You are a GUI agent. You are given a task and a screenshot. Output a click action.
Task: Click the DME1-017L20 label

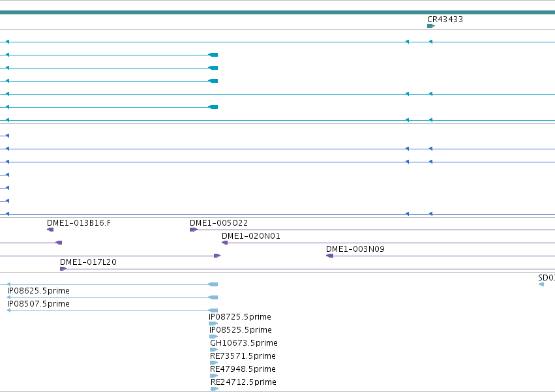coord(88,262)
